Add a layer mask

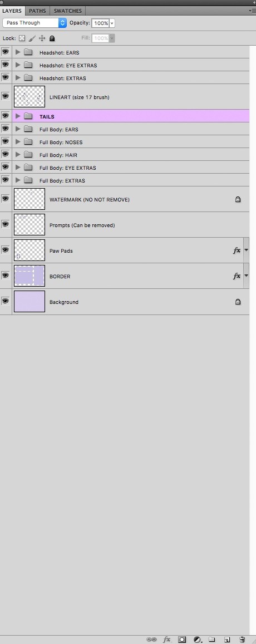pos(181,640)
